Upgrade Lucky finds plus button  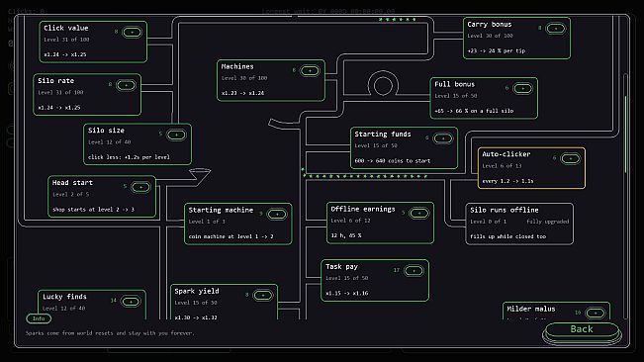coord(131,302)
